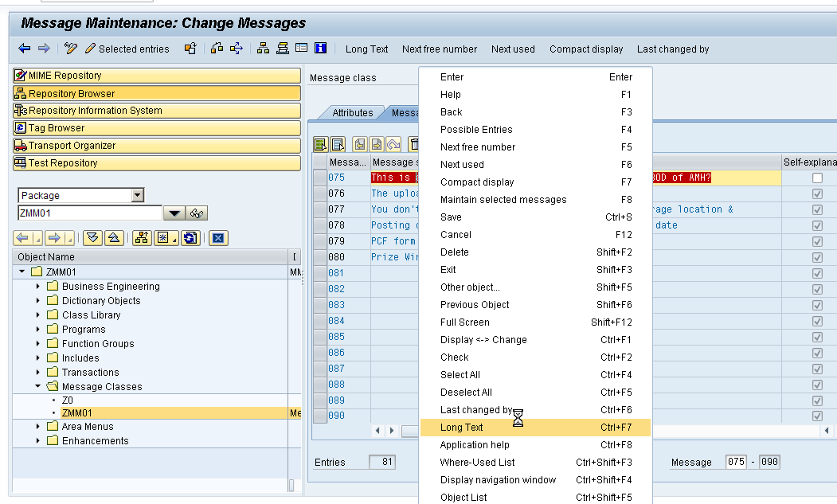The width and height of the screenshot is (837, 504).
Task: Check the Self-explanatory checkbox for message 076
Action: coord(817,193)
